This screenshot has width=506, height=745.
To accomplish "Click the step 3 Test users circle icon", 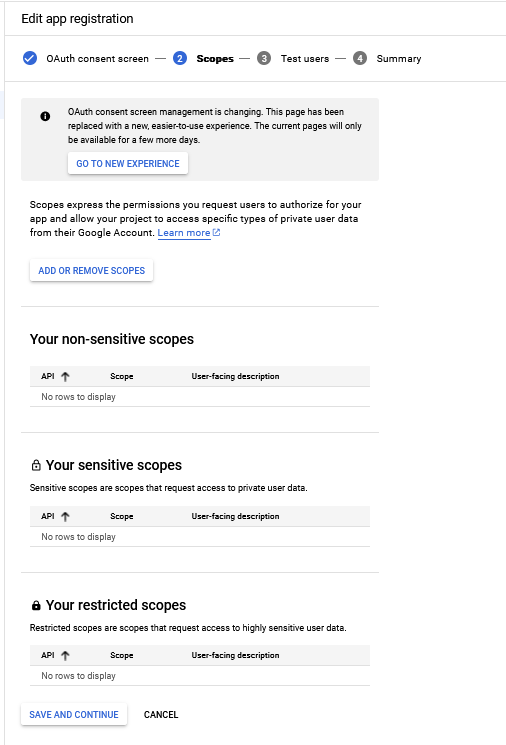I will point(264,58).
